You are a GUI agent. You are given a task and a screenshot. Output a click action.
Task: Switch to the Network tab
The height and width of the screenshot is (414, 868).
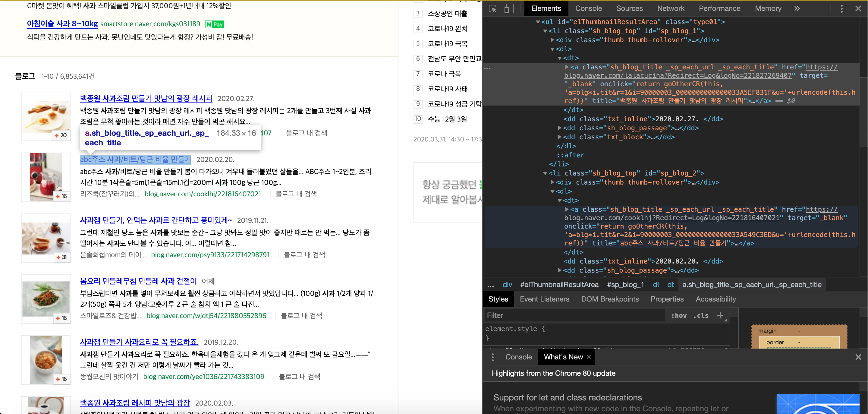(x=671, y=8)
